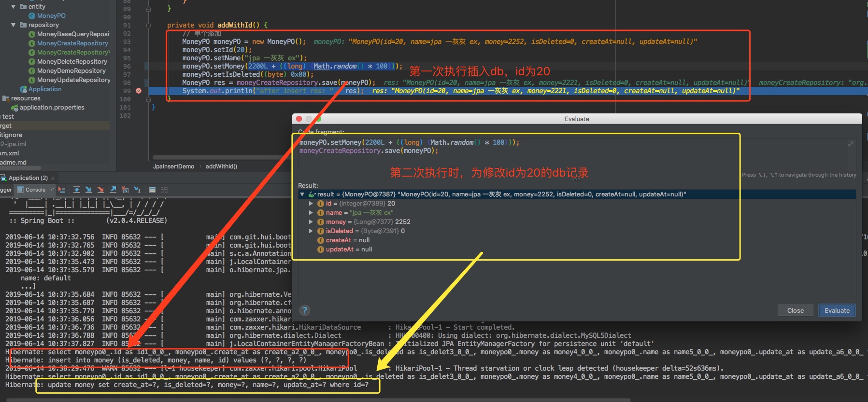Click the Force Step Into icon
The image size is (868, 402).
[100, 190]
